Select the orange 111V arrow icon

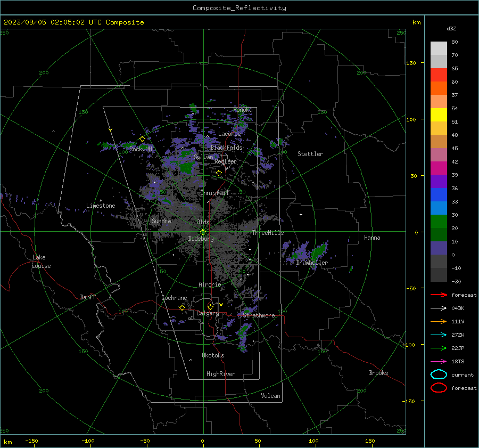click(439, 321)
